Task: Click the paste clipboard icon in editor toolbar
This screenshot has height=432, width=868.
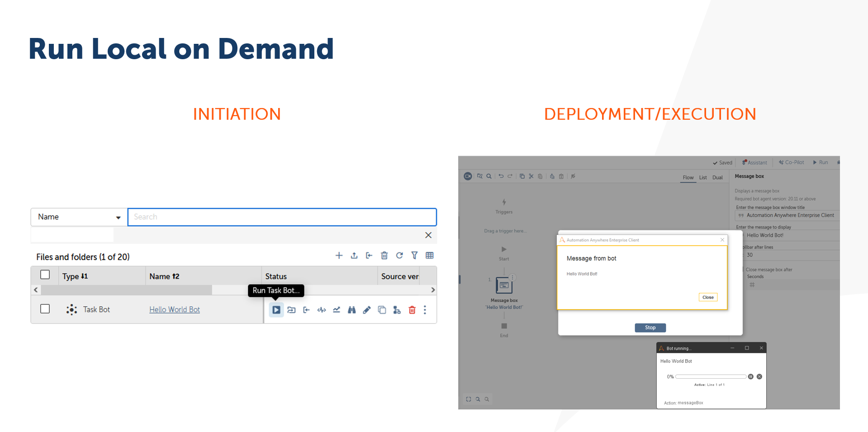Action: (x=540, y=176)
